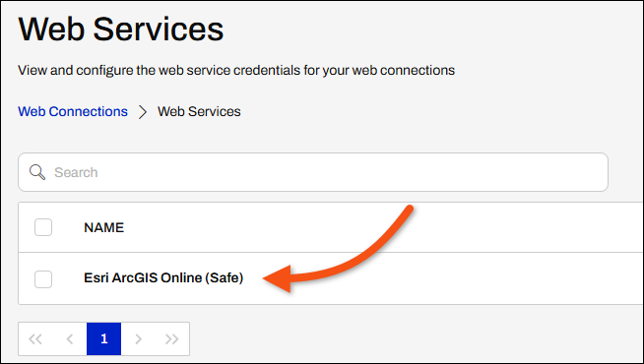The image size is (644, 364).
Task: Toggle the select-all checkbox beside NAME
Action: pyautogui.click(x=43, y=227)
